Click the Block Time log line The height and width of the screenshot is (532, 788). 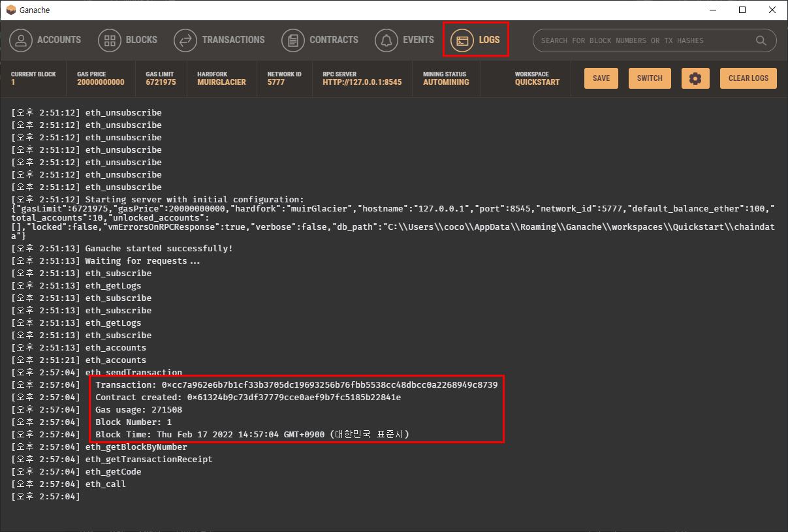[x=252, y=435]
